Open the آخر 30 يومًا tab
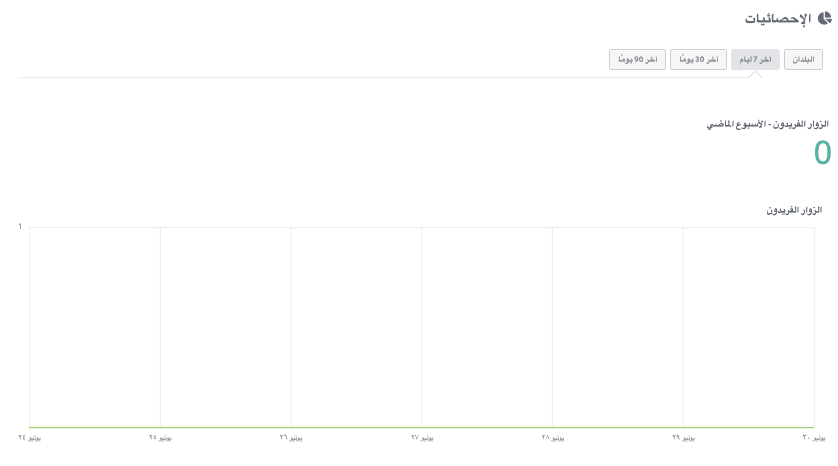Image resolution: width=838 pixels, height=466 pixels. tap(699, 59)
